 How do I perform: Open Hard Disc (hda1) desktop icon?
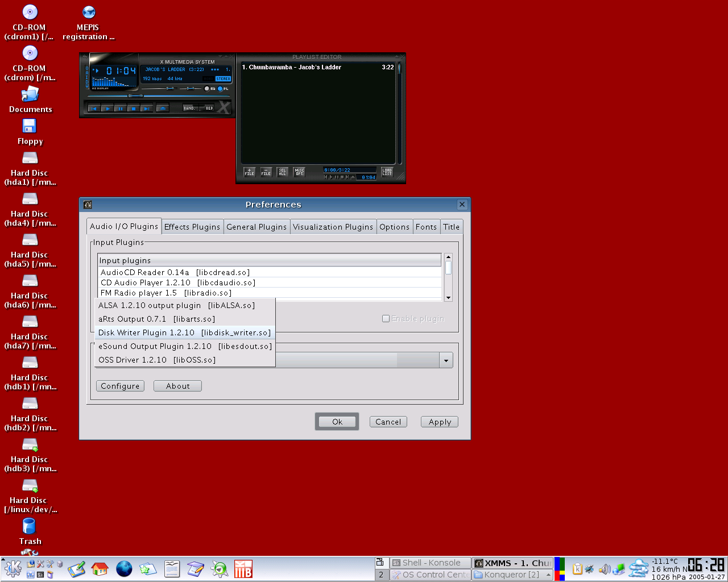point(30,169)
